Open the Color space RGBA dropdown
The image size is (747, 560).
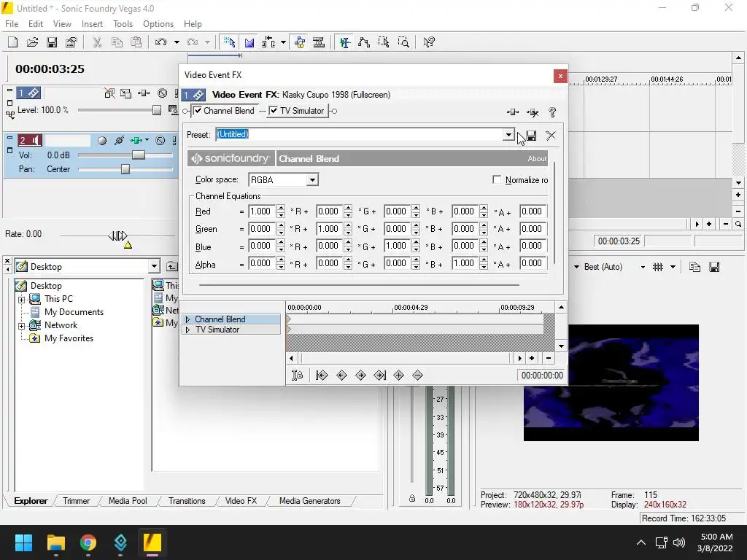pos(312,180)
